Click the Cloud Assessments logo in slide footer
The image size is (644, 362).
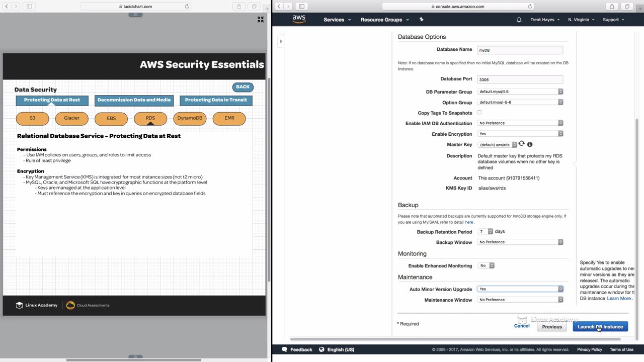point(88,305)
